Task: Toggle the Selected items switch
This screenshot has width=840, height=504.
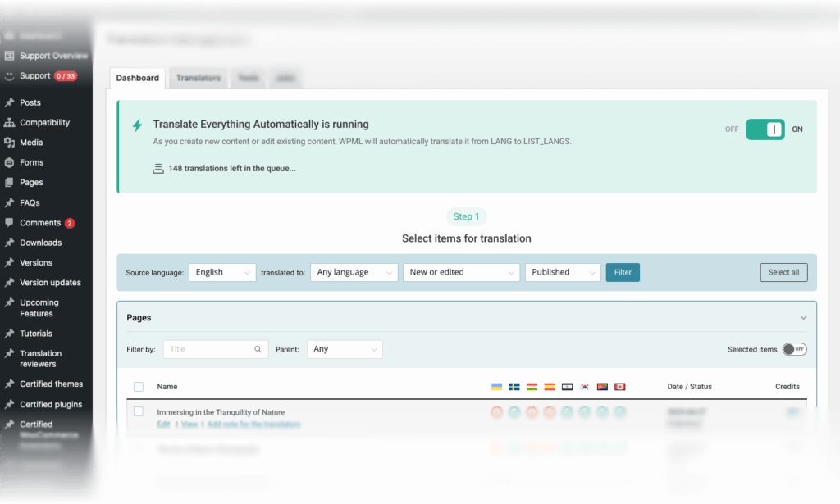Action: pos(794,349)
